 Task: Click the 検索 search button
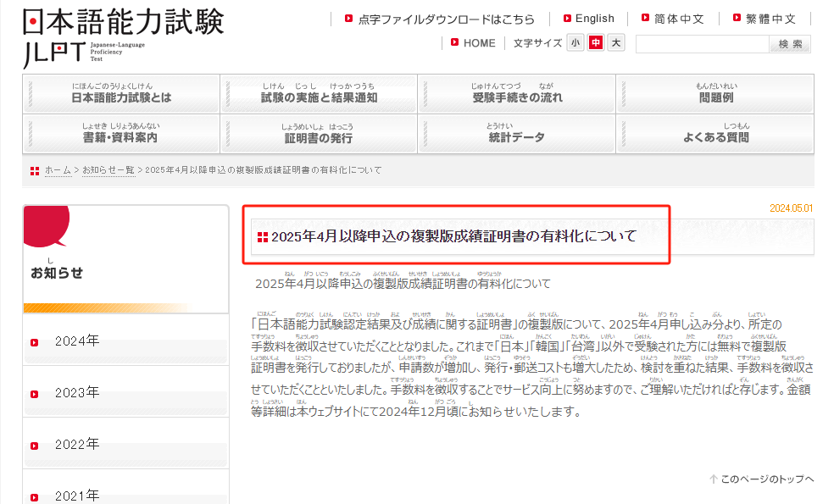click(790, 44)
